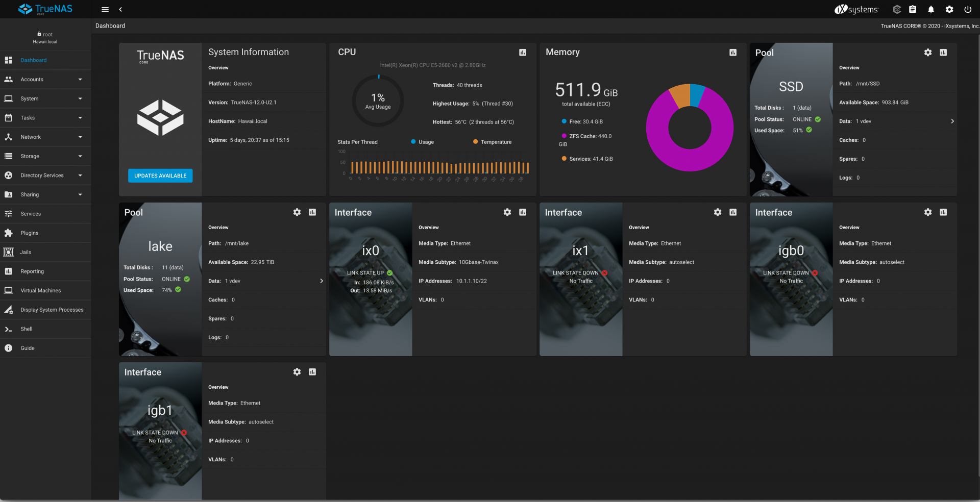
Task: Open ix0 interface settings gear
Action: [x=507, y=212]
